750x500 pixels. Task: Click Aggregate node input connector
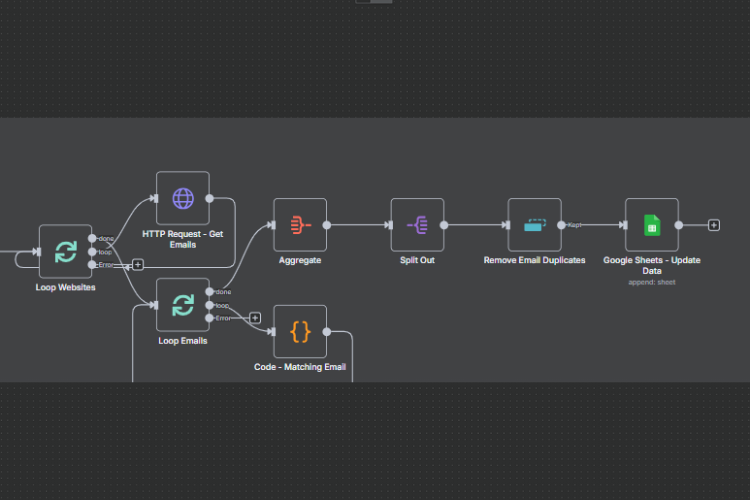[x=272, y=225]
